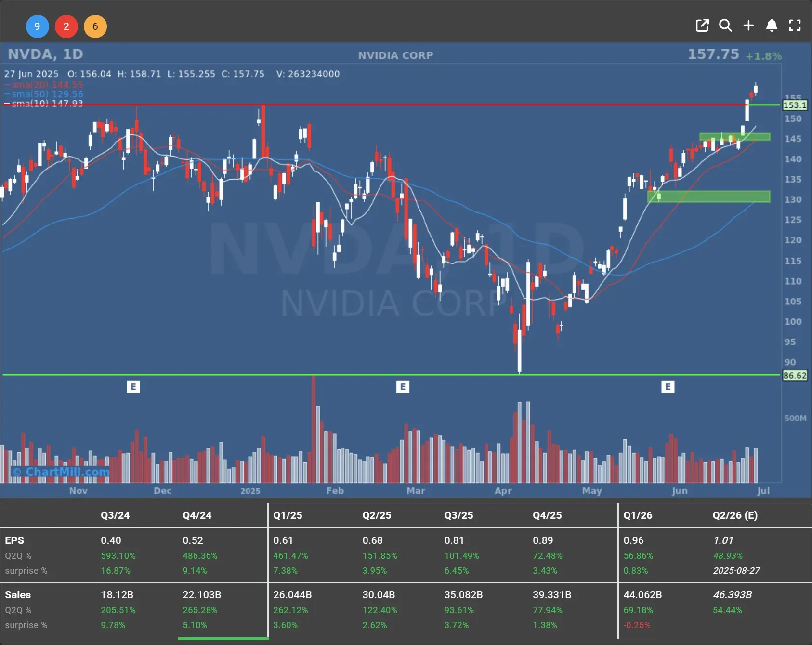This screenshot has height=645, width=812.
Task: Open chart in new window icon
Action: tap(702, 26)
